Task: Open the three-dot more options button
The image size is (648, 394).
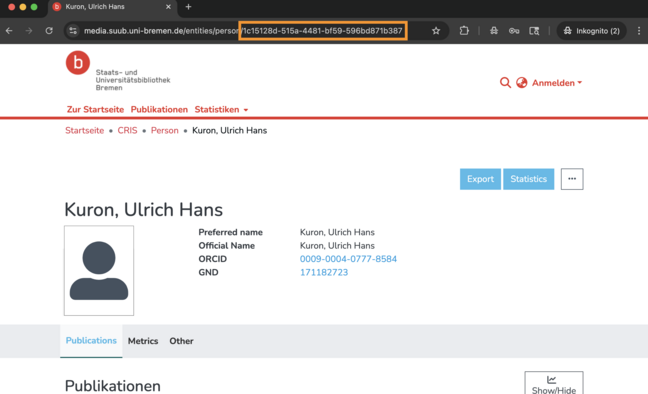Action: click(x=572, y=179)
